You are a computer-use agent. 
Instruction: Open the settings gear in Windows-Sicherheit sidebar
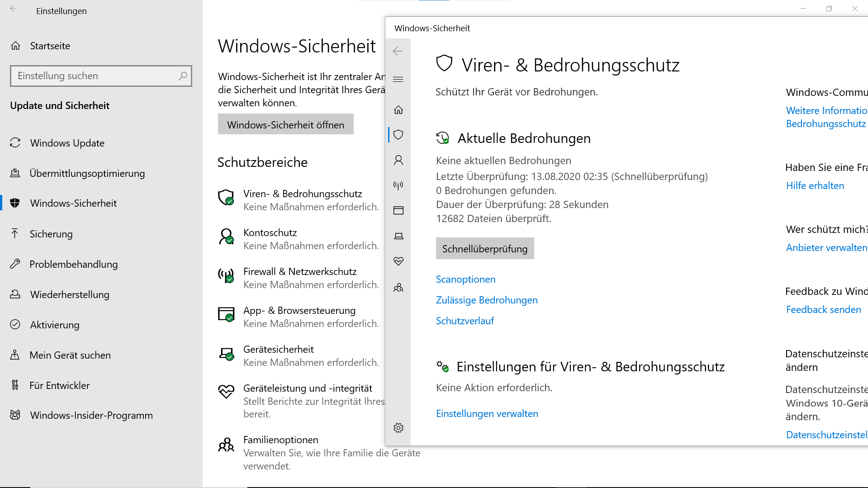398,428
